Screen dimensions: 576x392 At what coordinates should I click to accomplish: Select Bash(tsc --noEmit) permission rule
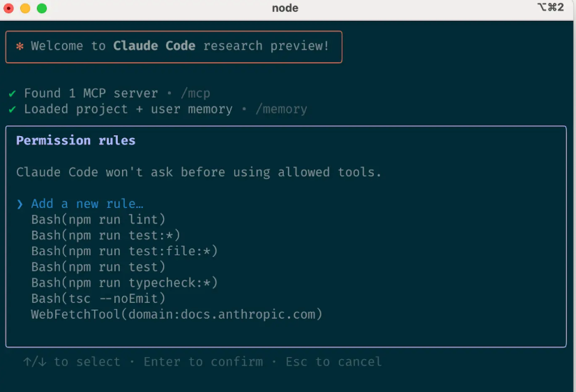pyautogui.click(x=98, y=299)
